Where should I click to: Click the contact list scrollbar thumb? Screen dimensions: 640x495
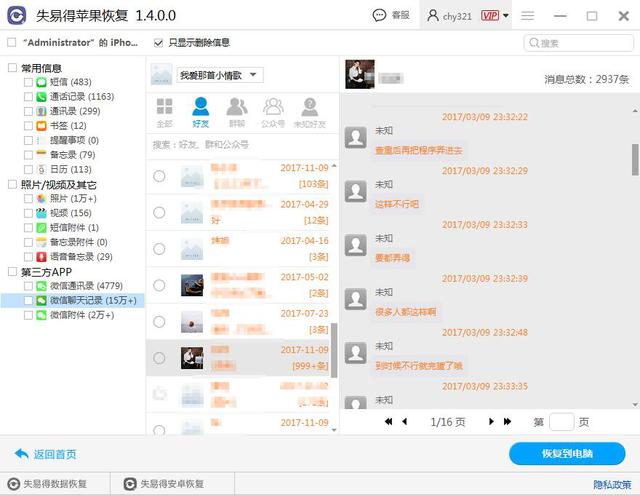(334, 350)
